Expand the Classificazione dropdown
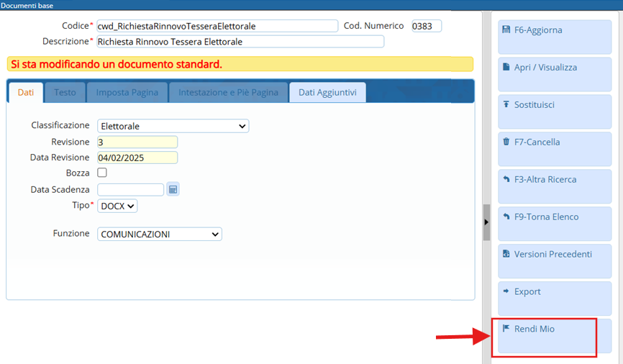623x364 pixels. click(x=173, y=127)
